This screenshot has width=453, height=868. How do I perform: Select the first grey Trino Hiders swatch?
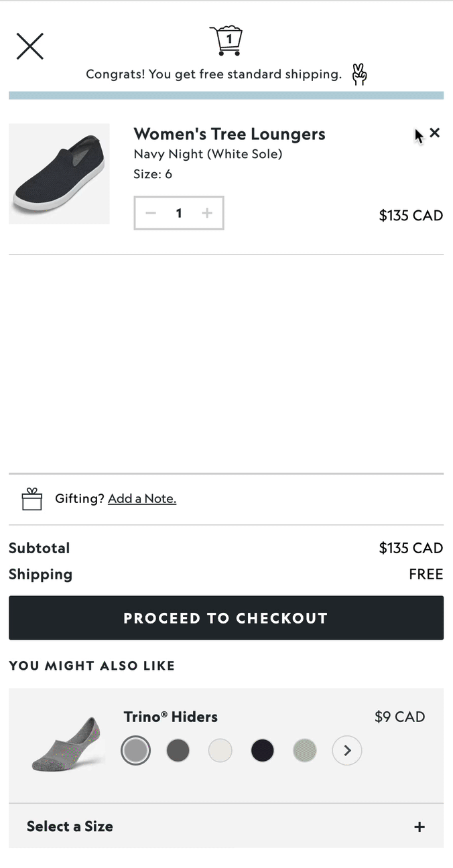pyautogui.click(x=135, y=751)
